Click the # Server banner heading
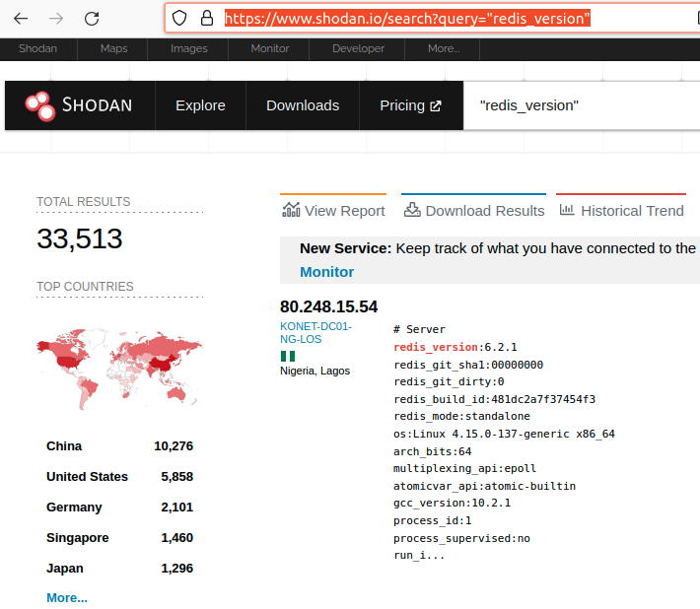Screen dimensions: 700x609 (x=419, y=330)
